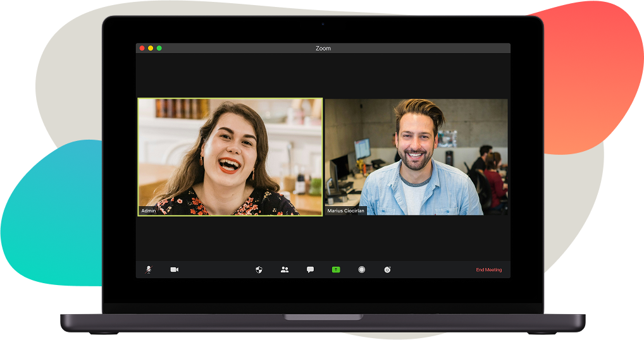Image resolution: width=644 pixels, height=340 pixels.
Task: Click the red End Meeting button
Action: [x=488, y=270]
